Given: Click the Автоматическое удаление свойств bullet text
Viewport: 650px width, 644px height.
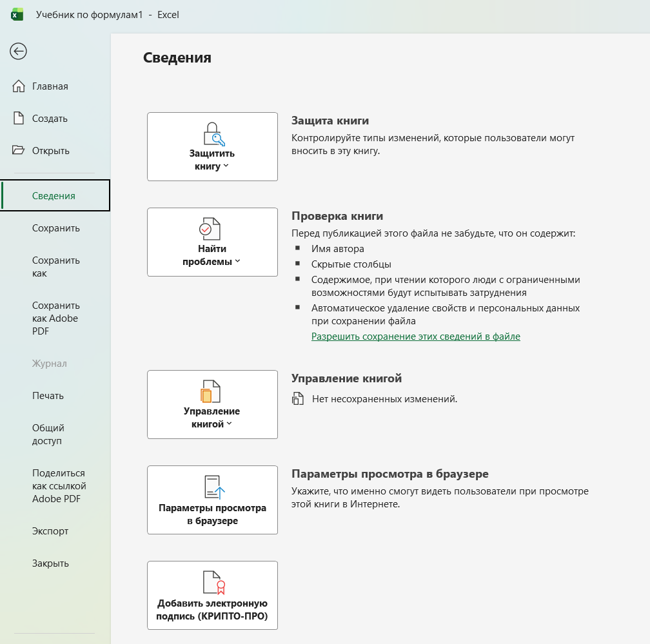Looking at the screenshot, I should pos(446,315).
